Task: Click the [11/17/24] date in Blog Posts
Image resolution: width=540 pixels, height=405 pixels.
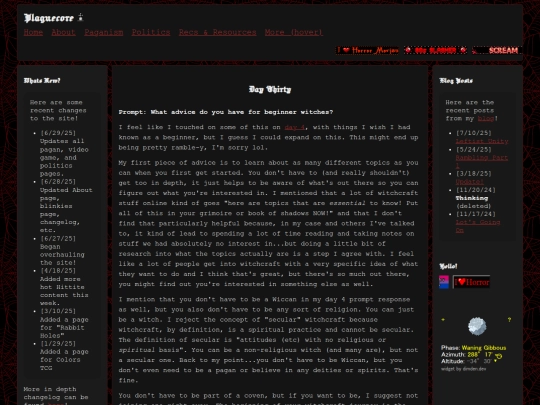Action: 475,214
